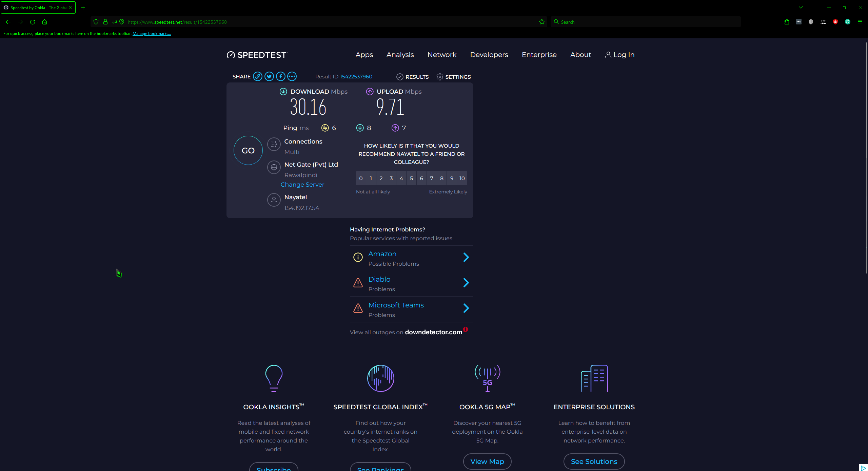Open the About menu

(x=580, y=55)
